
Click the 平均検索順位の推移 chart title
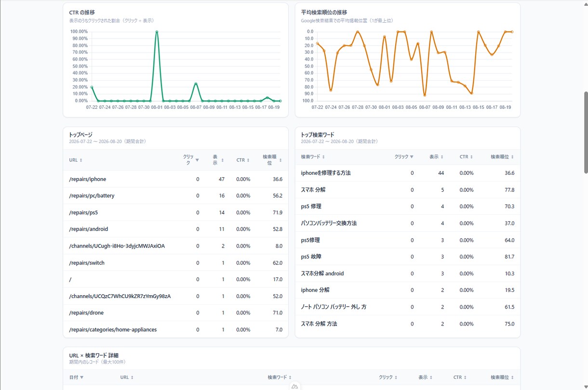click(324, 13)
